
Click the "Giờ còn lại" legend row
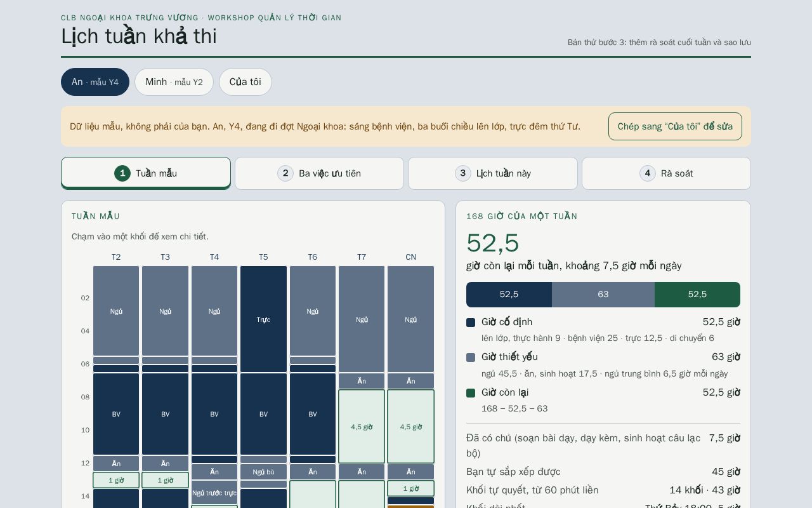point(603,400)
